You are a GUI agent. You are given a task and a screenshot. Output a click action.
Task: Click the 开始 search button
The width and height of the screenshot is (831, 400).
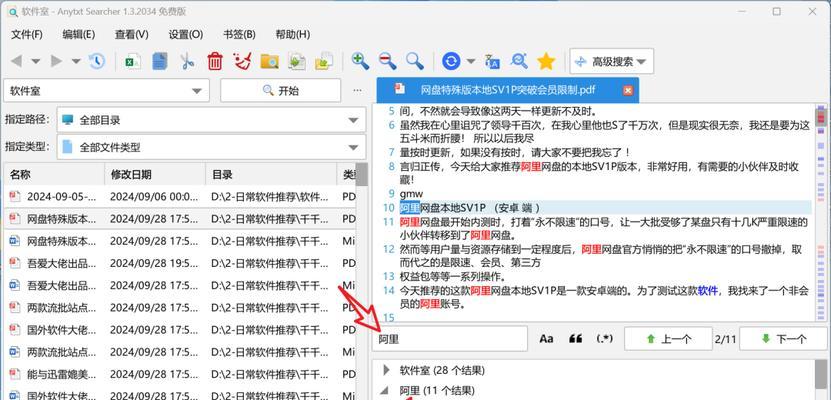(280, 91)
